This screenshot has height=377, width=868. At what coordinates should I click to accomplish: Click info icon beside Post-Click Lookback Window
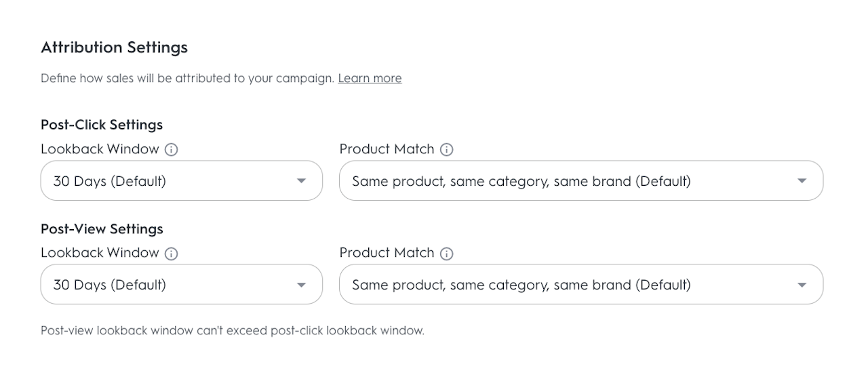click(x=172, y=150)
